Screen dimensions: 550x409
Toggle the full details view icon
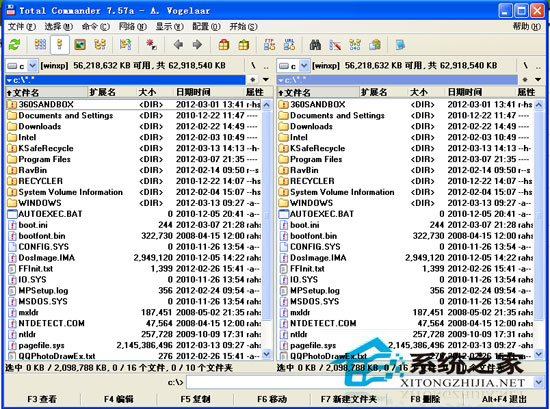click(60, 45)
